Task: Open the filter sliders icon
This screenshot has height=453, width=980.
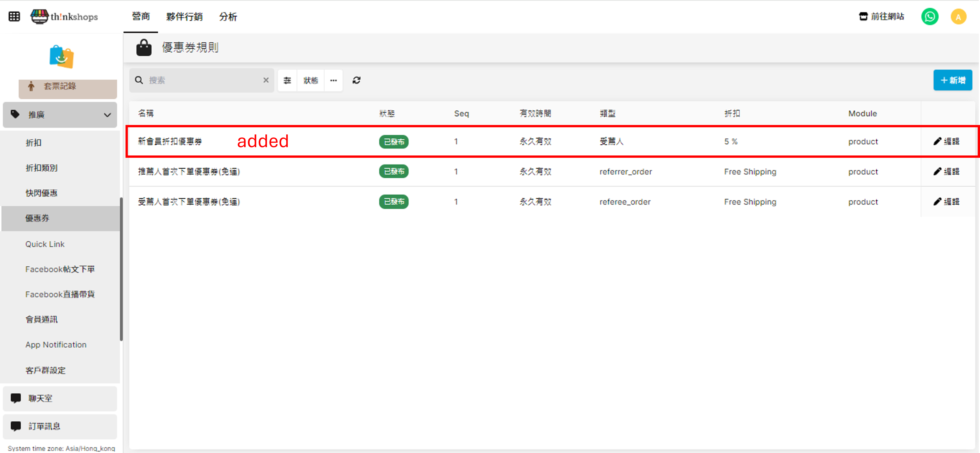Action: pyautogui.click(x=287, y=80)
